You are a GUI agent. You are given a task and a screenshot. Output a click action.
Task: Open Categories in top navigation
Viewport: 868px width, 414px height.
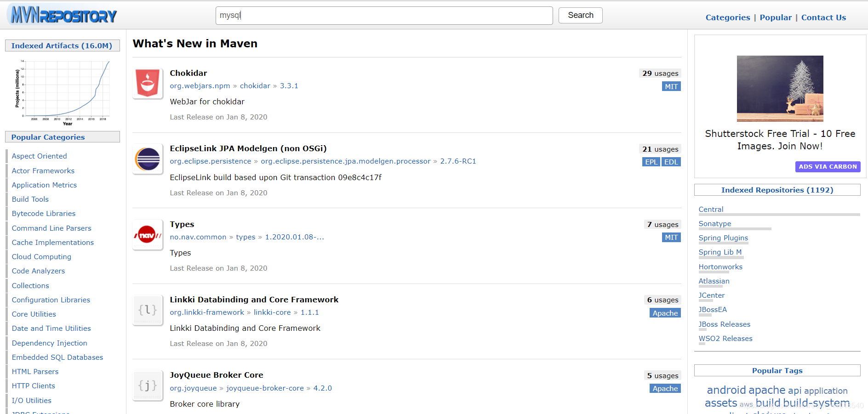coord(727,17)
